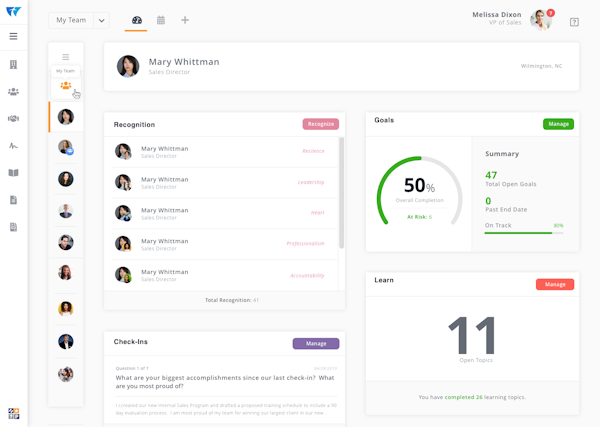Image resolution: width=600 pixels, height=427 pixels.
Task: Open the people group icon in left sidebar
Action: tap(13, 92)
